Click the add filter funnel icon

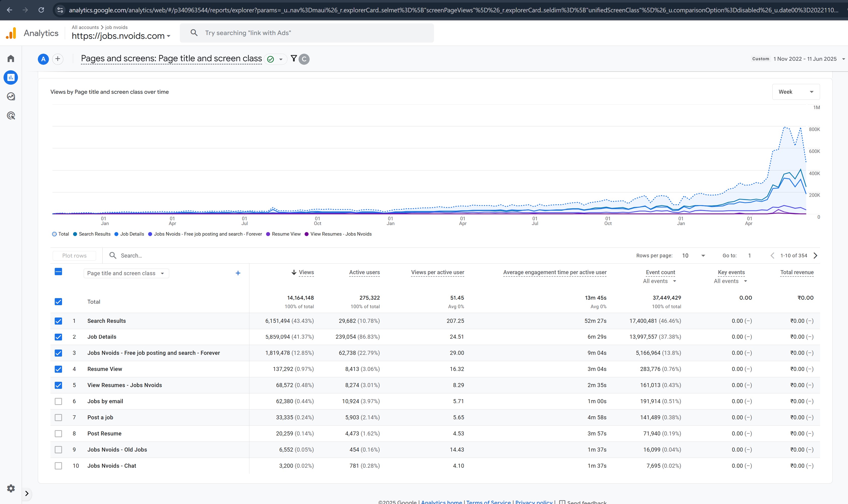point(294,58)
